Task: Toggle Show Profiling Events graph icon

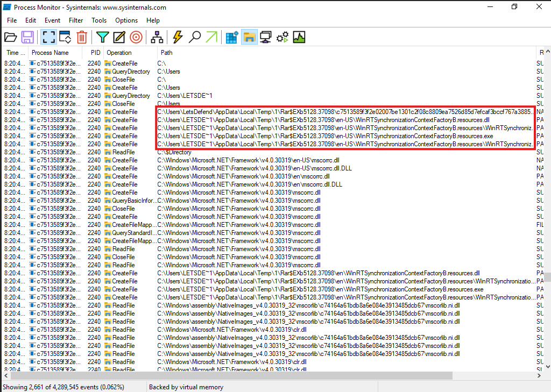Action: 299,37
